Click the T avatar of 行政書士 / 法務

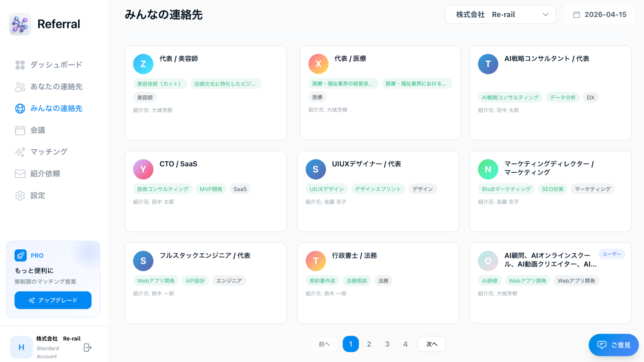click(x=316, y=261)
